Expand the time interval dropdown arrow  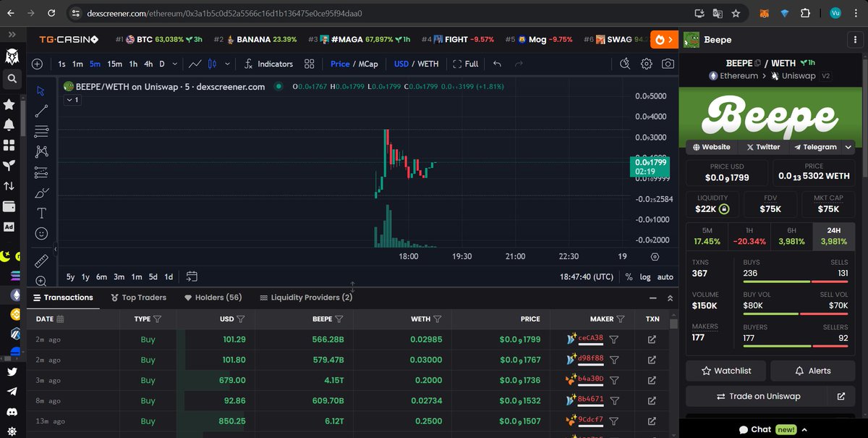click(175, 64)
